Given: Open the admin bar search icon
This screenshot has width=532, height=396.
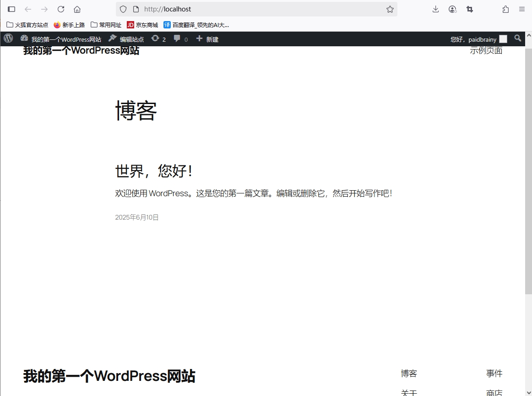Looking at the screenshot, I should [x=518, y=38].
